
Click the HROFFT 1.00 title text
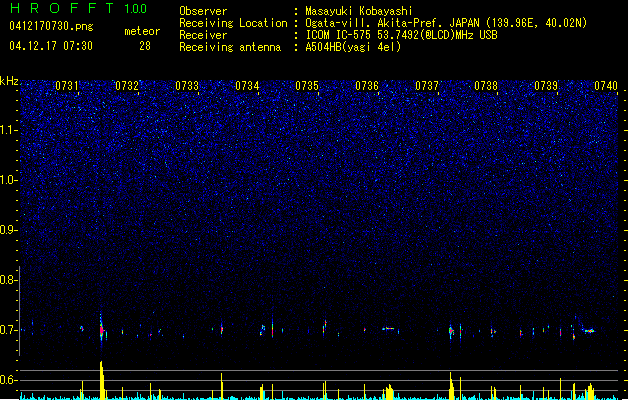79,8
